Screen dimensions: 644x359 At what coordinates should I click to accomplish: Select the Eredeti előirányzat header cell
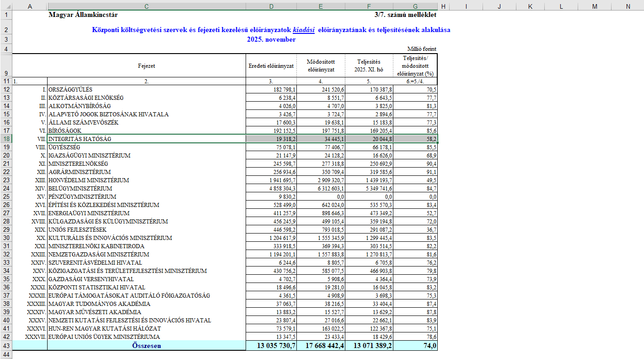271,65
